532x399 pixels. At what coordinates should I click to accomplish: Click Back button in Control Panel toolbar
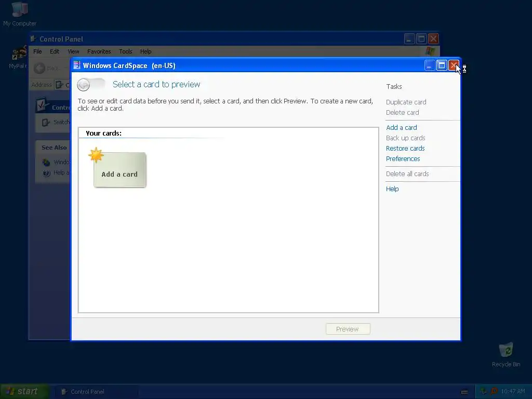pyautogui.click(x=47, y=68)
